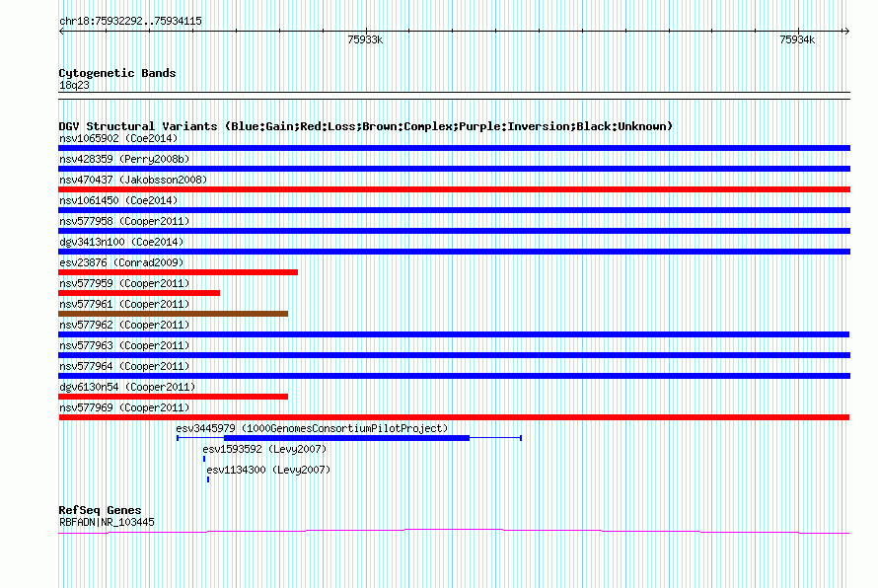Viewport: 878px width, 588px height.
Task: Select the 18q23 band label
Action: point(74,85)
